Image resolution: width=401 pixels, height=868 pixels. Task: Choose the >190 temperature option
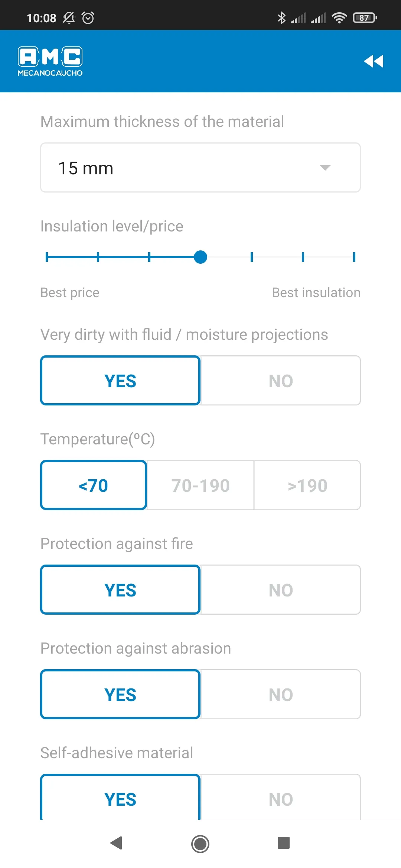(x=307, y=485)
